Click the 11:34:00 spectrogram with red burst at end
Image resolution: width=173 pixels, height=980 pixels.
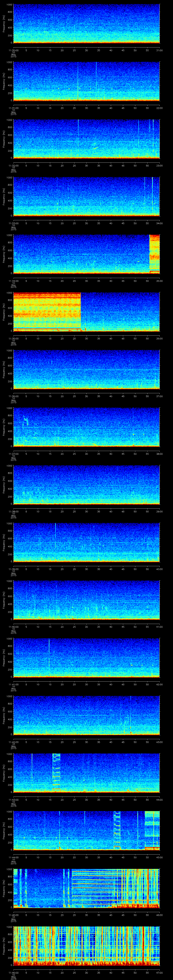(x=86, y=254)
